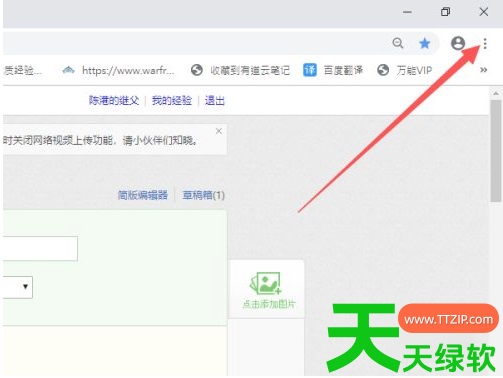
Task: Click the zoom magnifier icon in address bar
Action: tap(398, 43)
